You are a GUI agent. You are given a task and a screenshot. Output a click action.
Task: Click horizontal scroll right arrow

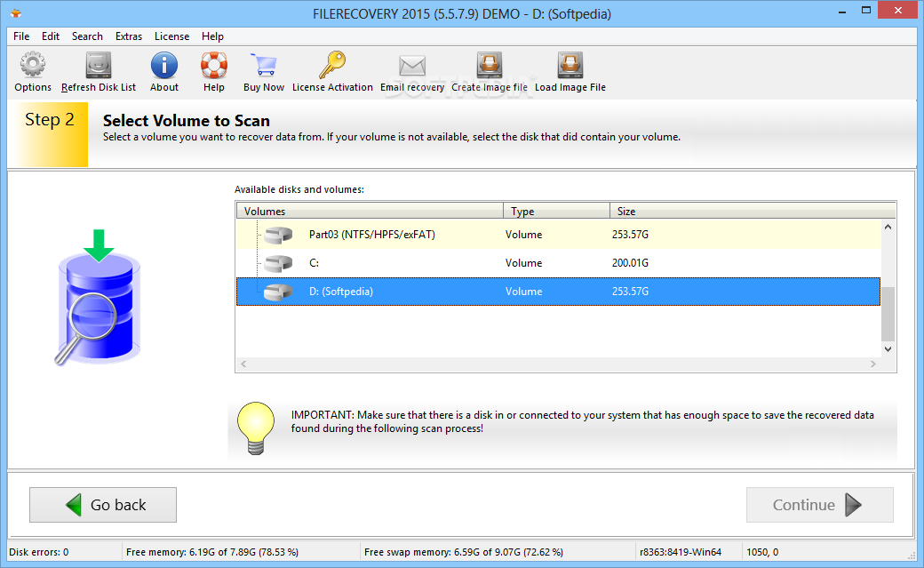coord(873,364)
